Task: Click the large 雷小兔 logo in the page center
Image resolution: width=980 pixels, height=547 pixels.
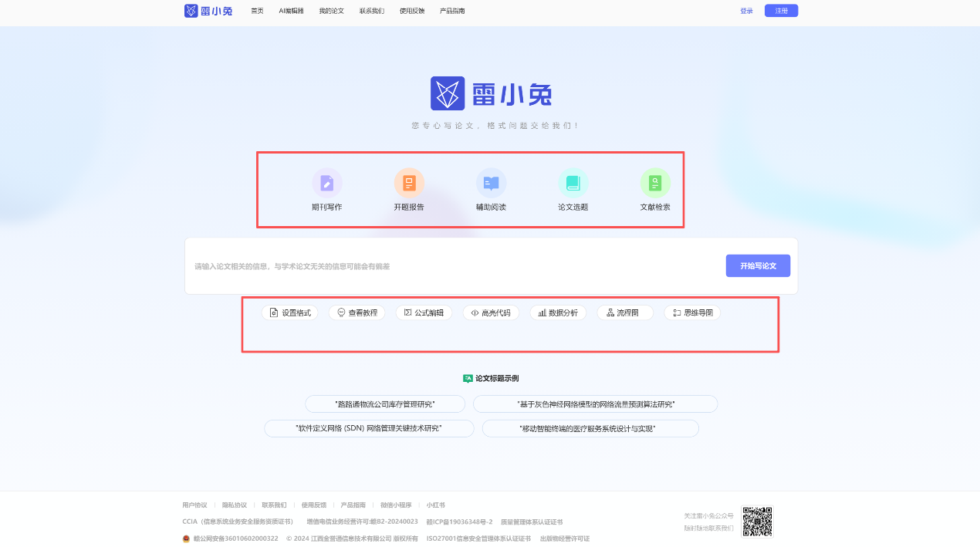Action: tap(491, 93)
